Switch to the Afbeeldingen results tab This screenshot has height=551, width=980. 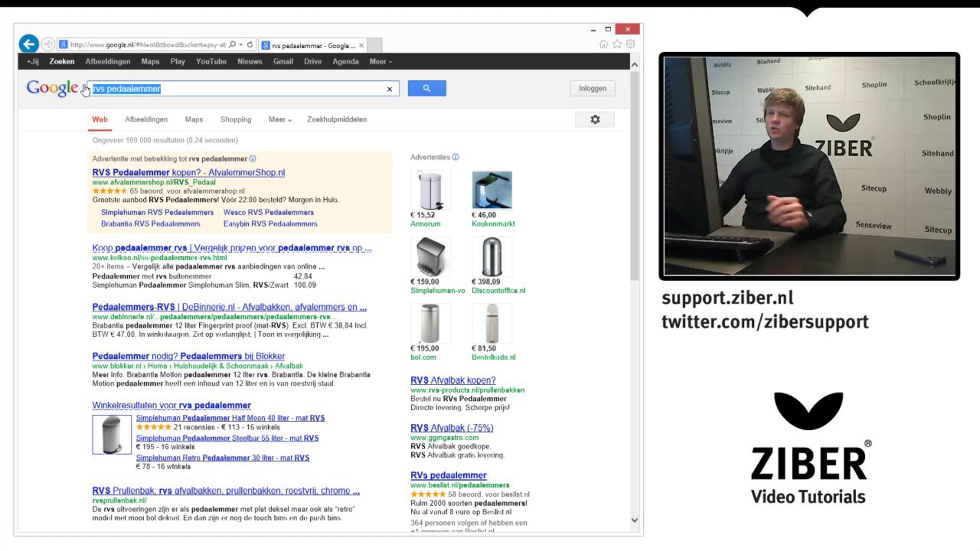coord(146,120)
